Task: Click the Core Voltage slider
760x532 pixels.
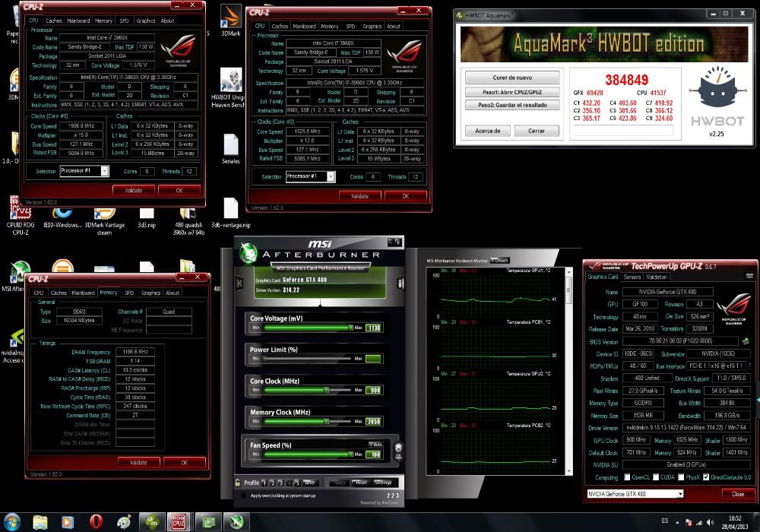Action: coord(309,328)
